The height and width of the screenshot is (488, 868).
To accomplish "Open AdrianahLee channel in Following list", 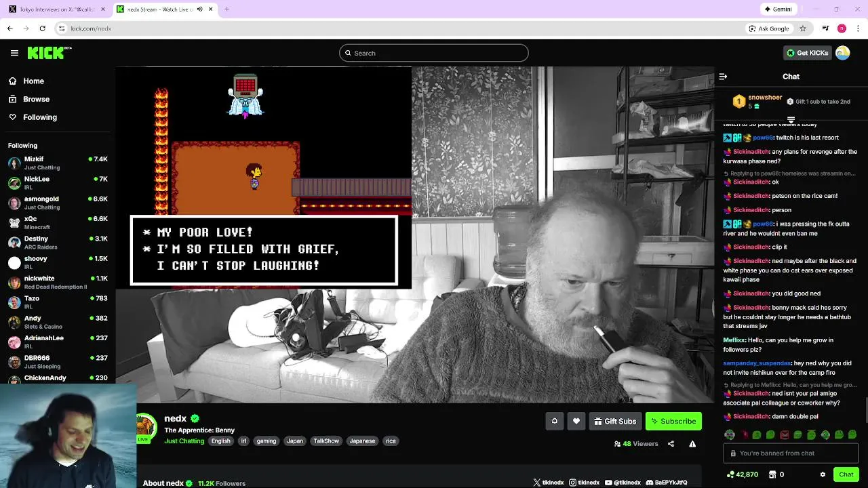I will coord(58,342).
